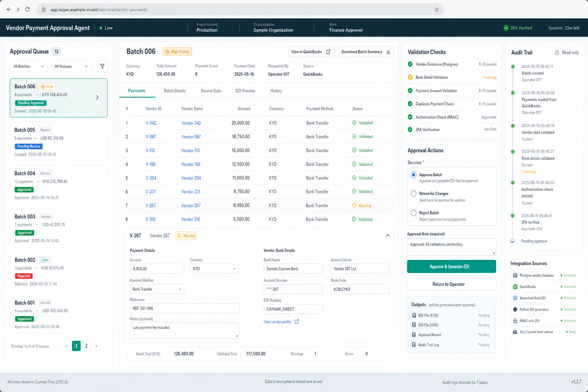Reload the page with refresh icon
Viewport: 588px width, 392px height.
pyautogui.click(x=28, y=10)
